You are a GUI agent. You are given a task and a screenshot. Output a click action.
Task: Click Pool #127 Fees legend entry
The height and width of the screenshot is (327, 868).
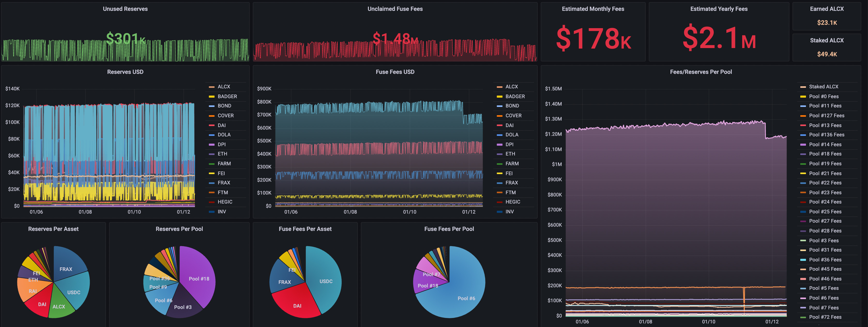coord(826,115)
